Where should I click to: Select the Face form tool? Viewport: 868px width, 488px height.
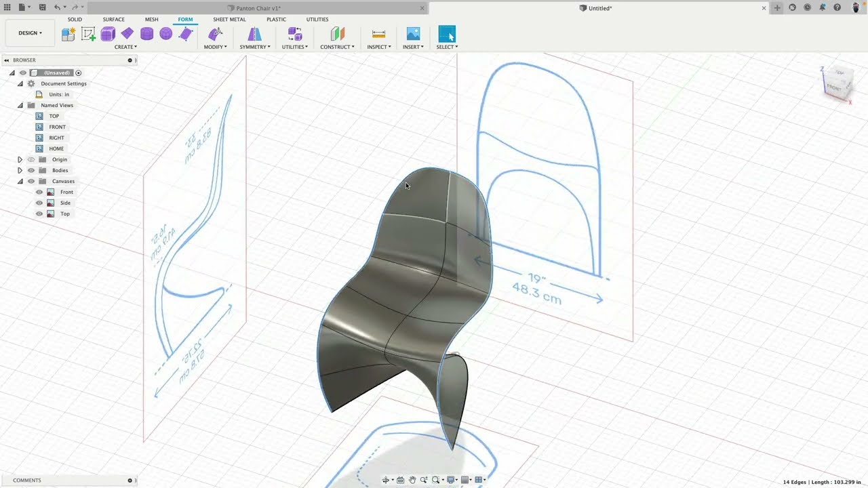pos(186,34)
